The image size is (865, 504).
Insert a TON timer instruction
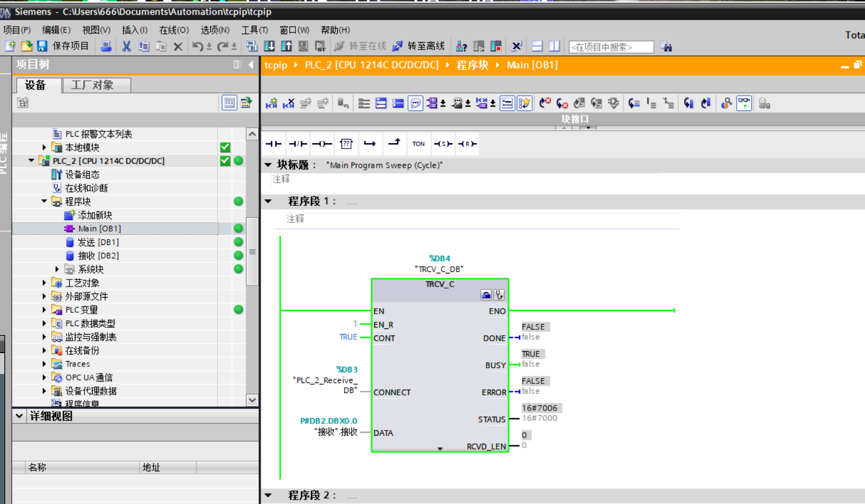[x=418, y=144]
